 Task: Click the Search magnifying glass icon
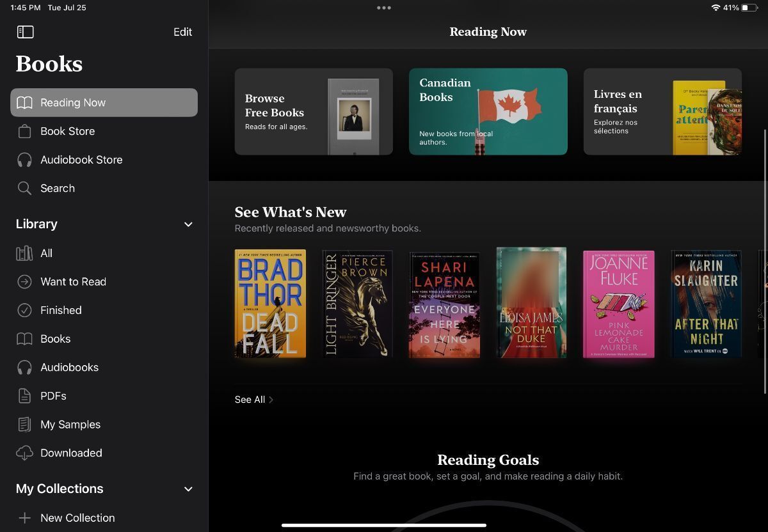[24, 188]
